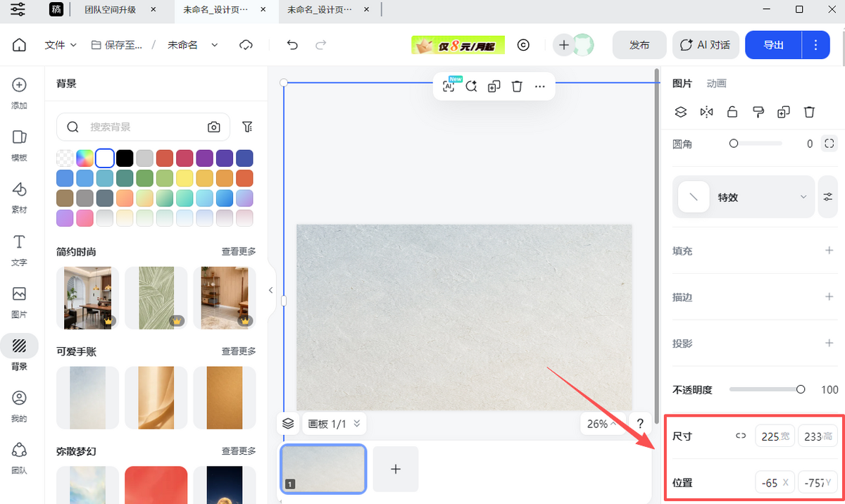Click the 发布 button
Image resolution: width=845 pixels, height=504 pixels.
click(639, 45)
